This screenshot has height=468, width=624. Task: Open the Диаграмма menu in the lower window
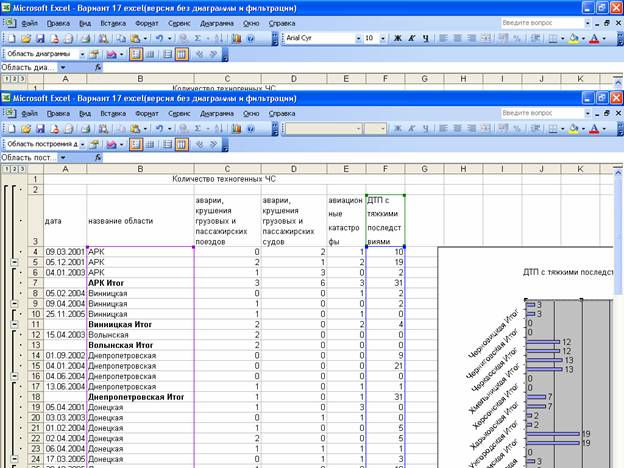pyautogui.click(x=218, y=113)
